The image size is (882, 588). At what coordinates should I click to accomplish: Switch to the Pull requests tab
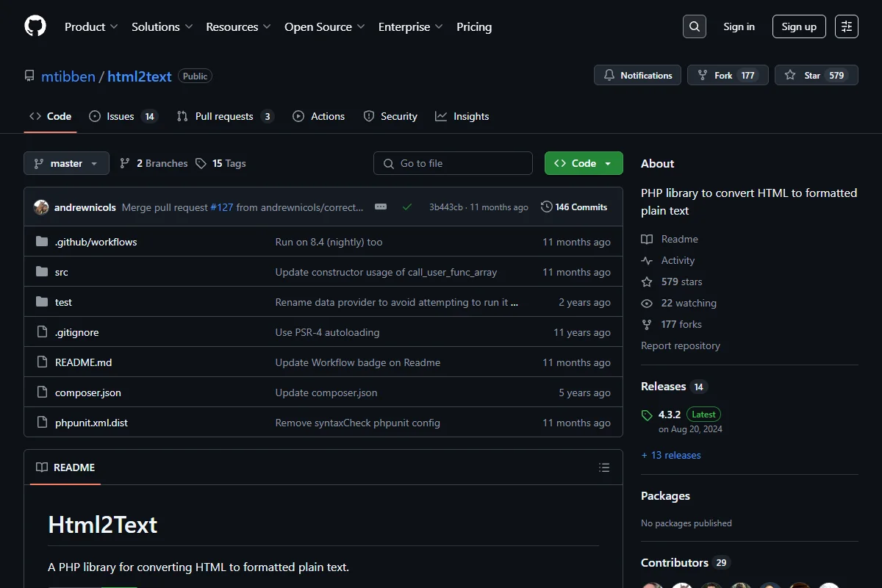tap(225, 116)
